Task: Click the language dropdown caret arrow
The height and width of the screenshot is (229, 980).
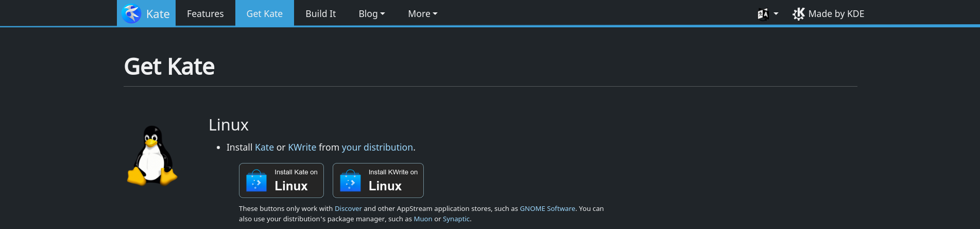Action: point(776,14)
